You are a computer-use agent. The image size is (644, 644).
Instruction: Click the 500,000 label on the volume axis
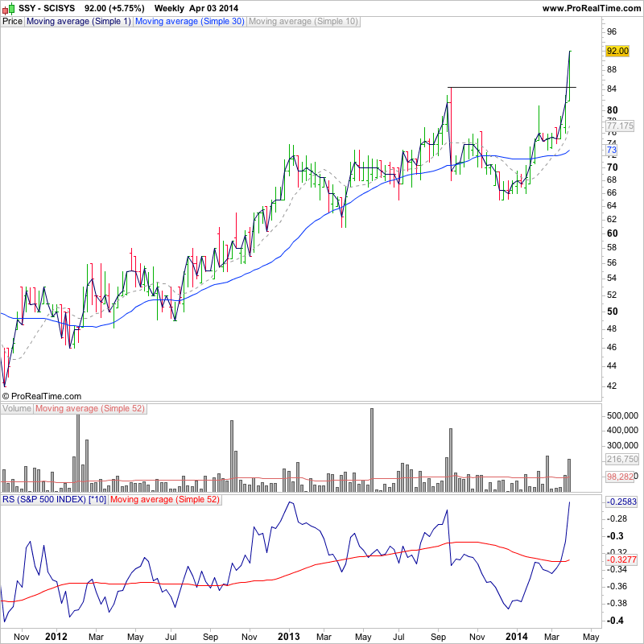pyautogui.click(x=622, y=415)
